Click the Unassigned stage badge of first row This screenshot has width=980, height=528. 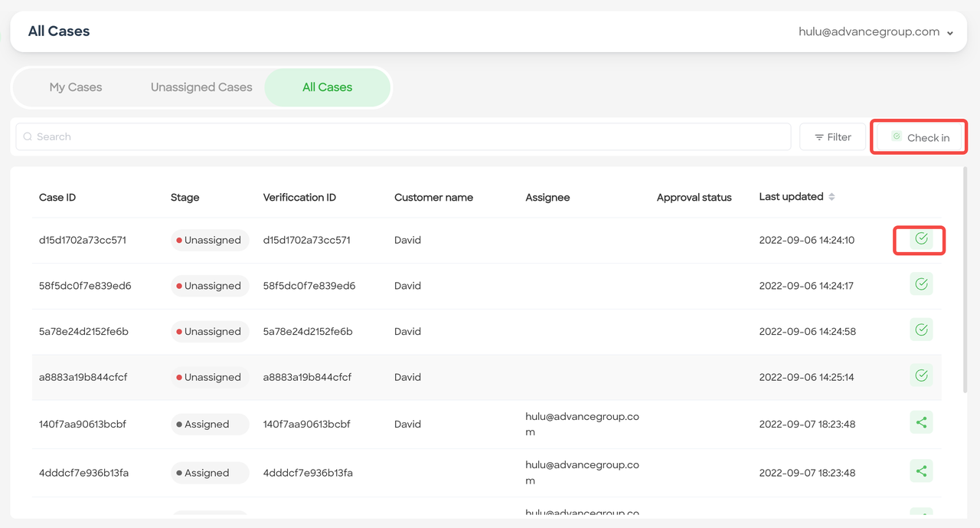(210, 240)
